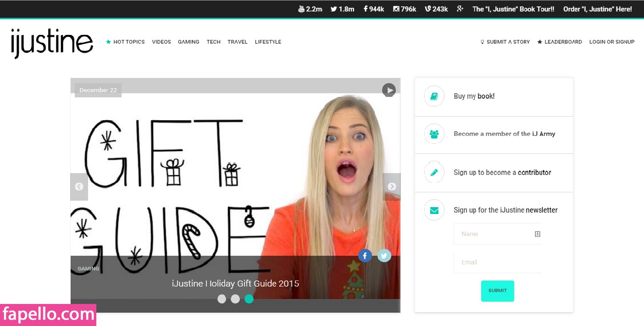Select the first carousel dot indicator
Screen dimensions: 644x326
pyautogui.click(x=222, y=299)
